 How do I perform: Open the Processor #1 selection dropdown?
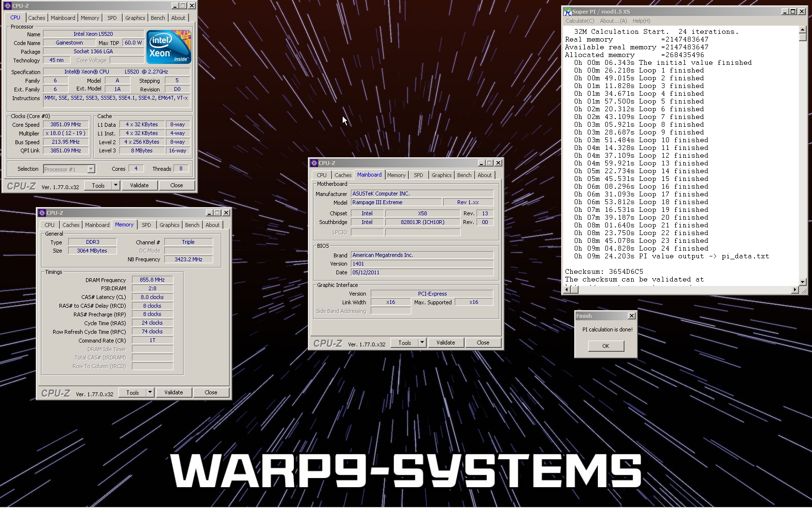(91, 169)
